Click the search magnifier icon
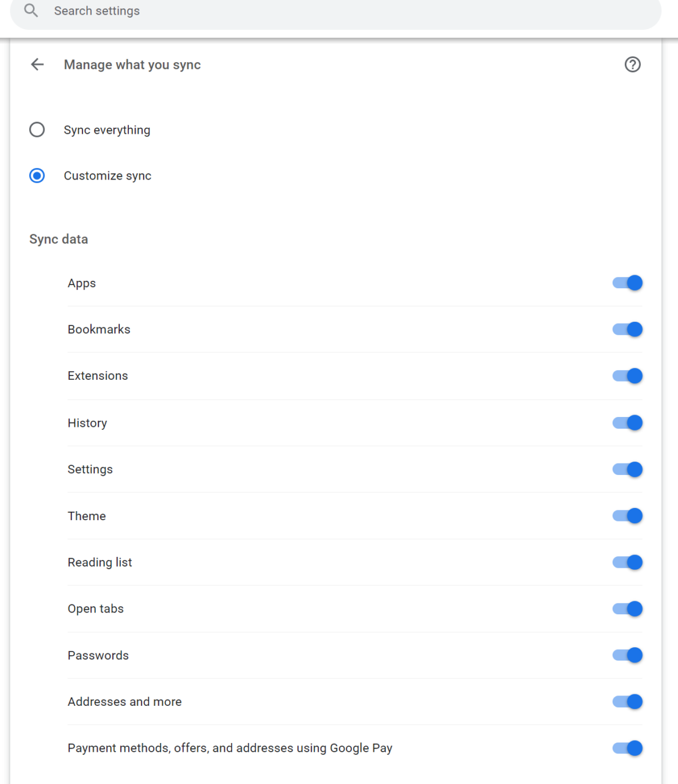The image size is (678, 784). coord(31,10)
